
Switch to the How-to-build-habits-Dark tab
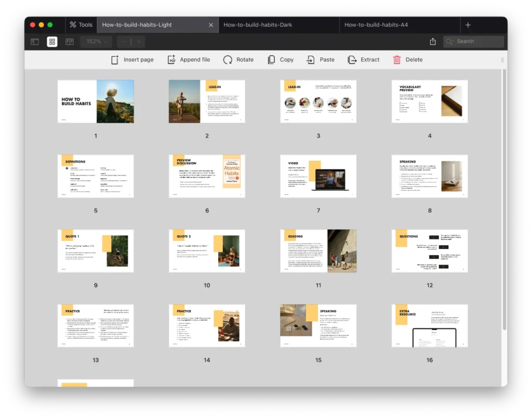tap(258, 24)
